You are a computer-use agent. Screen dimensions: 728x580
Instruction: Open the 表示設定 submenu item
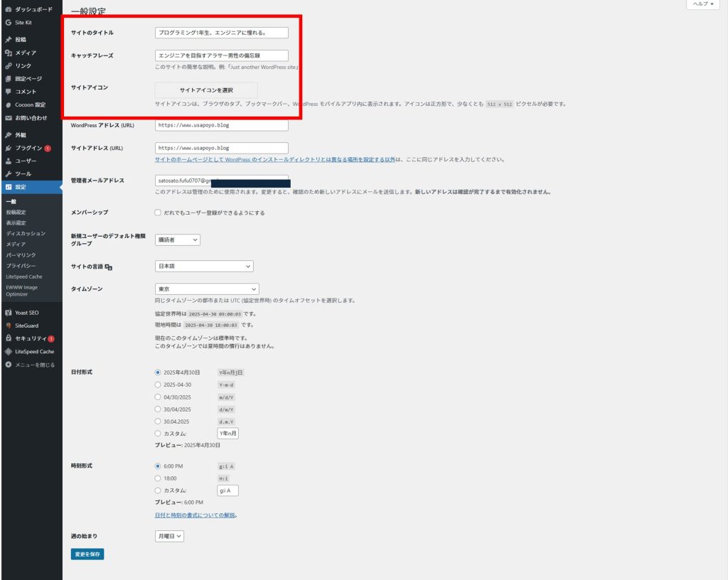pos(16,222)
